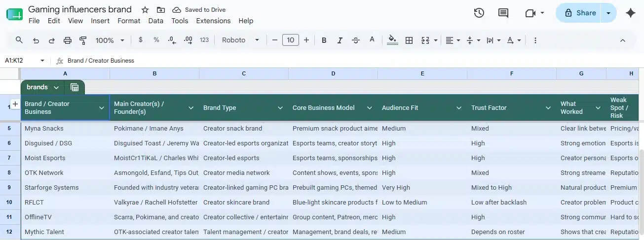Open the File menu
Image resolution: width=644 pixels, height=240 pixels.
(34, 21)
